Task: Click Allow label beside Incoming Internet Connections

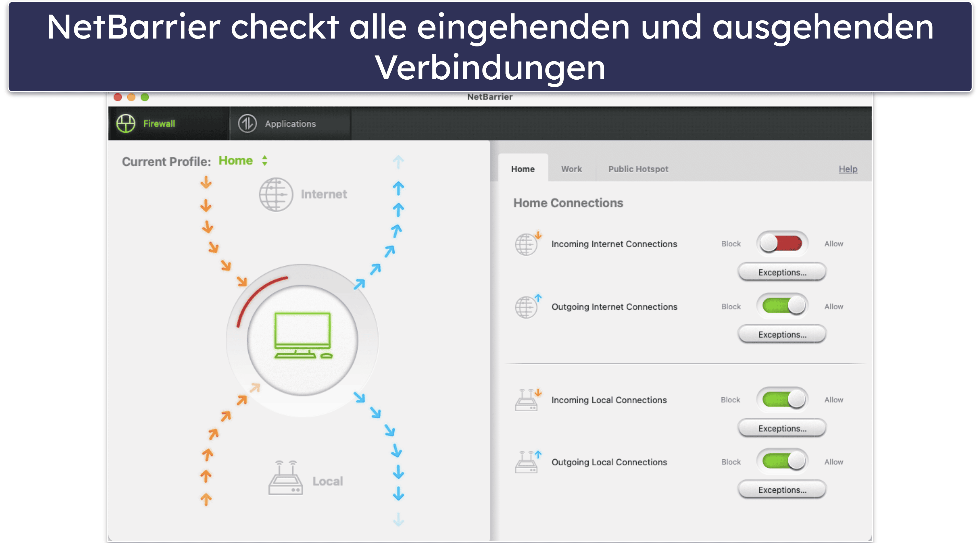Action: click(833, 244)
